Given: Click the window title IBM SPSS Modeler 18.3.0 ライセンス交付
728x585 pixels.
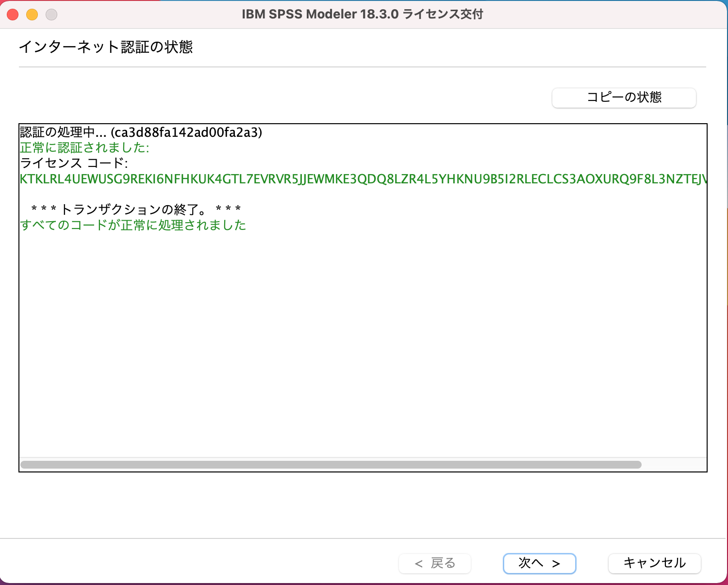Looking at the screenshot, I should 363,14.
